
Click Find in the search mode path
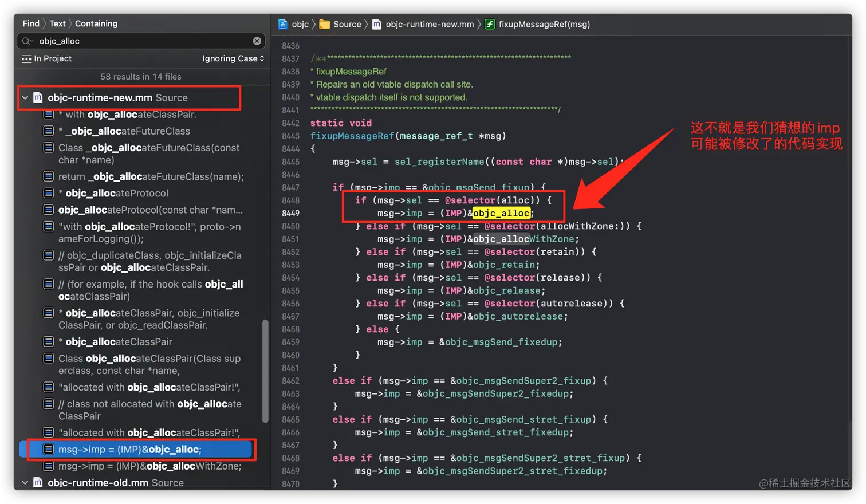(x=31, y=23)
